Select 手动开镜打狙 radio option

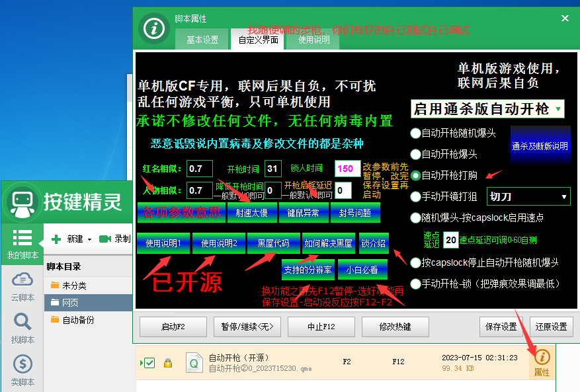click(x=415, y=196)
